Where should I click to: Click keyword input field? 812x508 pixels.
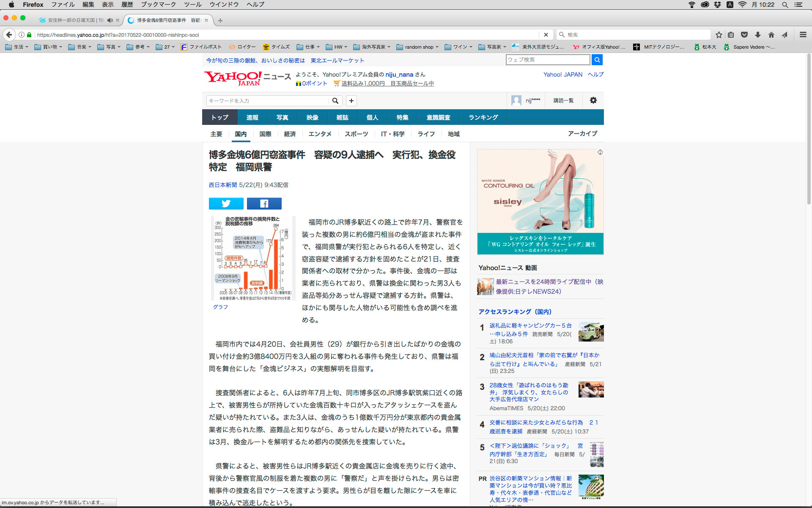[x=267, y=101]
